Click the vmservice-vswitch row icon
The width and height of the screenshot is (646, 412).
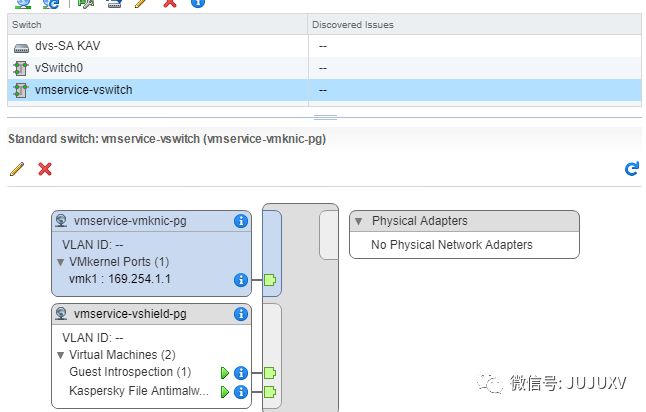click(21, 90)
